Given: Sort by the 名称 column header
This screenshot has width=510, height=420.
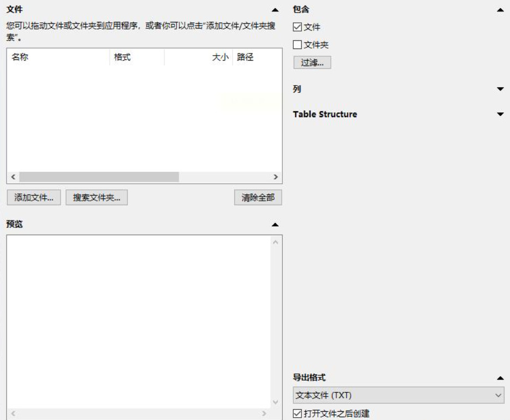Looking at the screenshot, I should click(x=58, y=57).
